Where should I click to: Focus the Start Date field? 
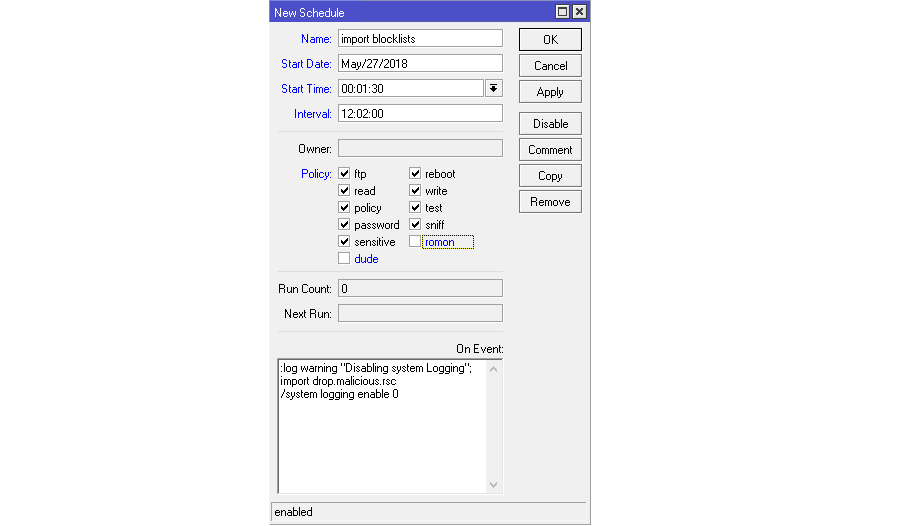[420, 64]
